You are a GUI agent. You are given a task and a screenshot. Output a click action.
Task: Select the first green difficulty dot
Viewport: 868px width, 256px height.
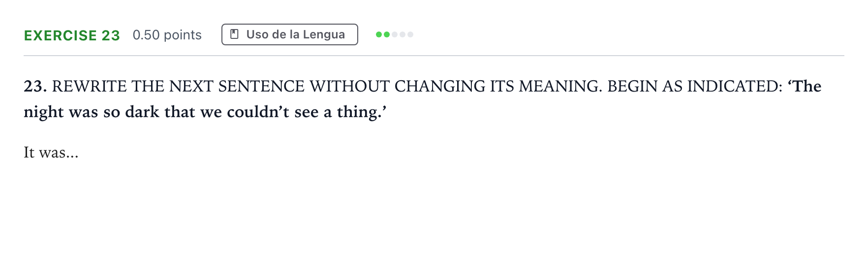click(x=379, y=34)
